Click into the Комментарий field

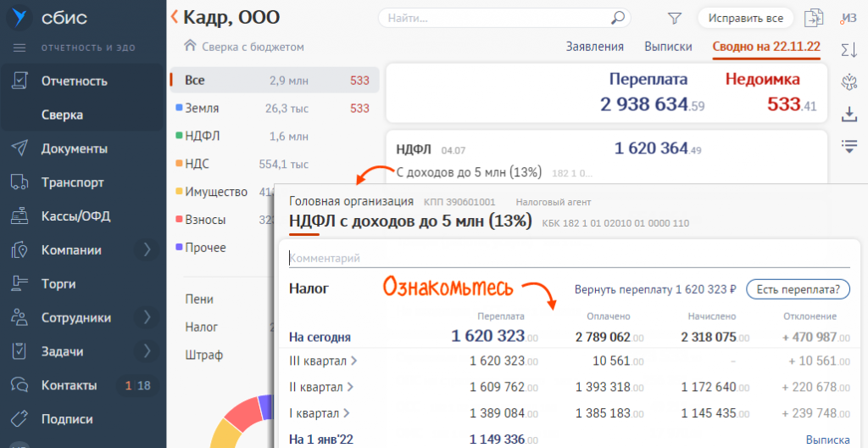coord(568,258)
